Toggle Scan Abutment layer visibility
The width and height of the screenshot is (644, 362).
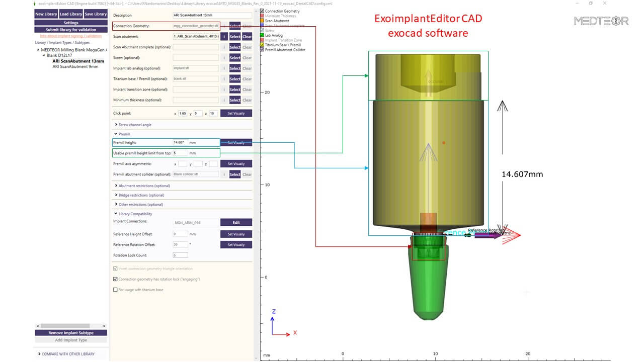tap(262, 21)
